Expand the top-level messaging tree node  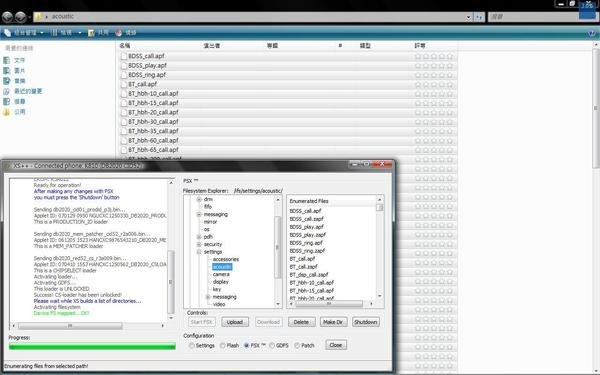point(199,215)
